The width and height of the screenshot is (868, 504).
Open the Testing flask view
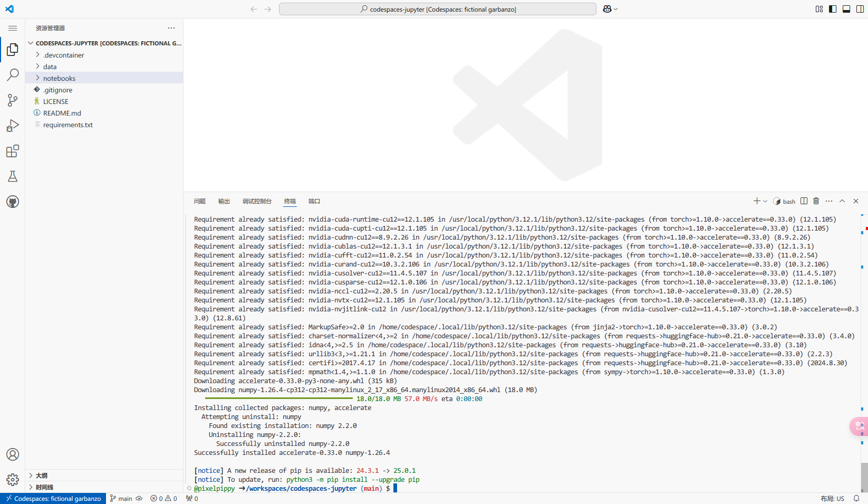pos(13,176)
